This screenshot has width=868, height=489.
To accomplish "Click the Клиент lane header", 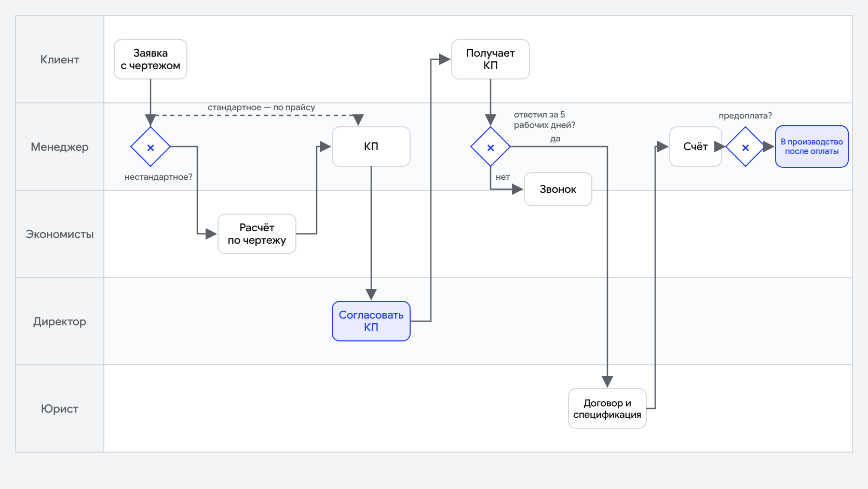I will point(60,59).
